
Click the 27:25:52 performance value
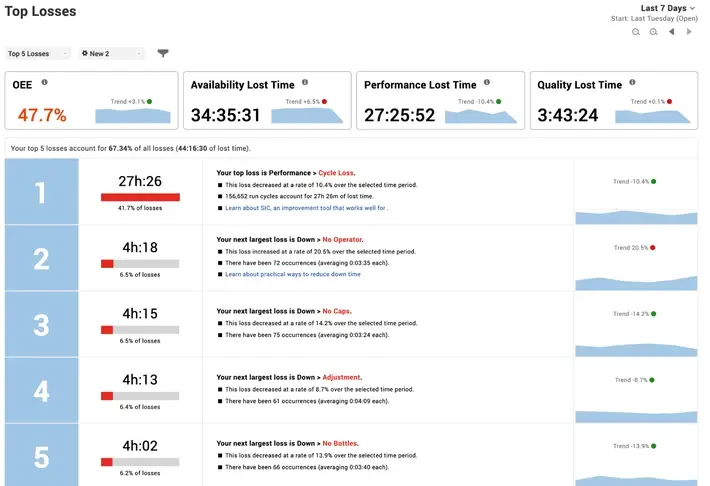click(399, 115)
